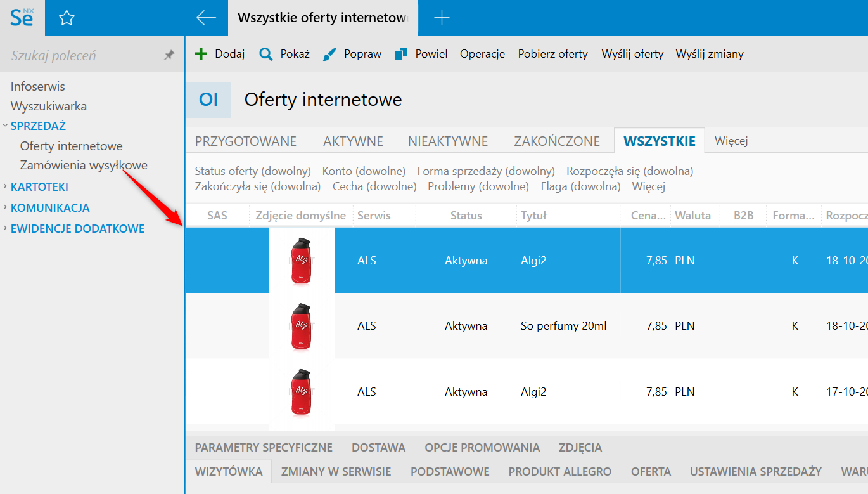Open a new tab with plus icon
This screenshot has height=494, width=868.
[442, 18]
